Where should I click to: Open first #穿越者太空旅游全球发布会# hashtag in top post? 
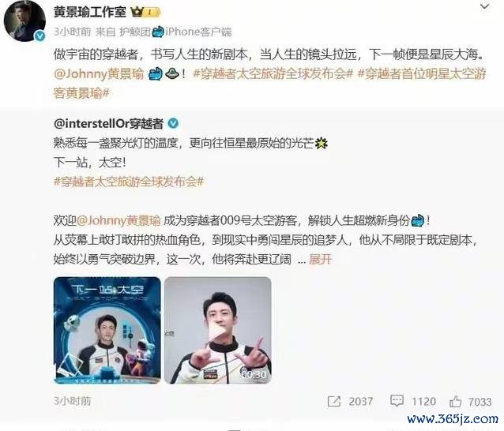[x=273, y=74]
